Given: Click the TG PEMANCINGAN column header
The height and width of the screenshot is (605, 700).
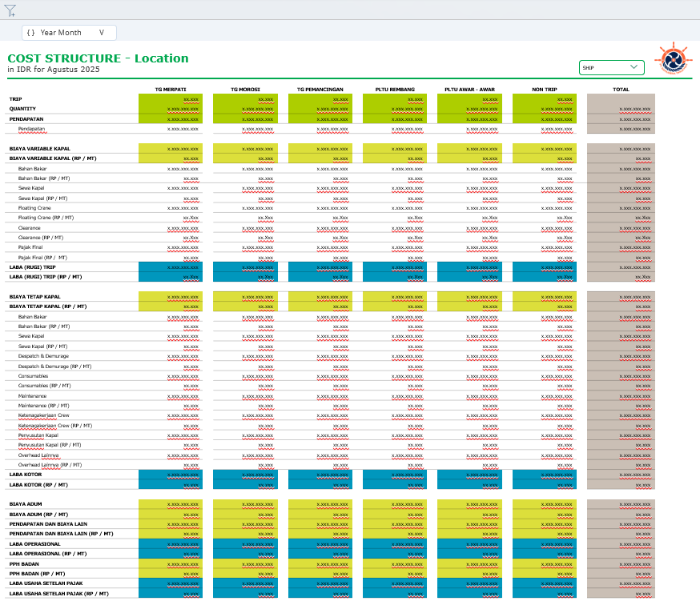Looking at the screenshot, I should 320,90.
